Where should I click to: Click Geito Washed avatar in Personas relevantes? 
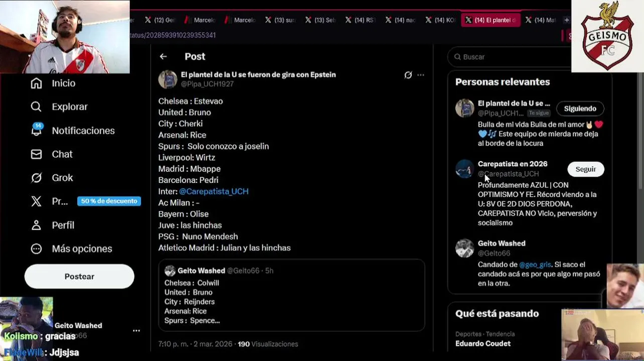(x=464, y=248)
